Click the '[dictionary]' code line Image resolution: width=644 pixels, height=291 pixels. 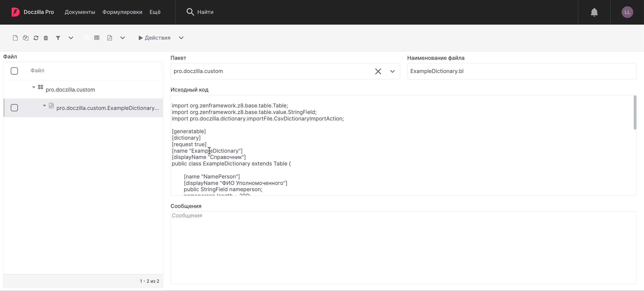tap(186, 138)
